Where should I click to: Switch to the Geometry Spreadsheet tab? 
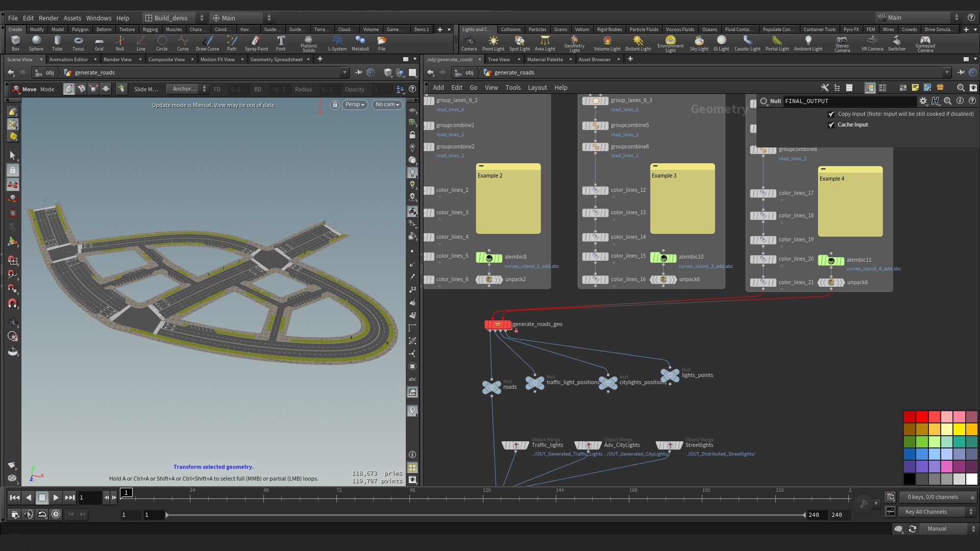pyautogui.click(x=277, y=59)
